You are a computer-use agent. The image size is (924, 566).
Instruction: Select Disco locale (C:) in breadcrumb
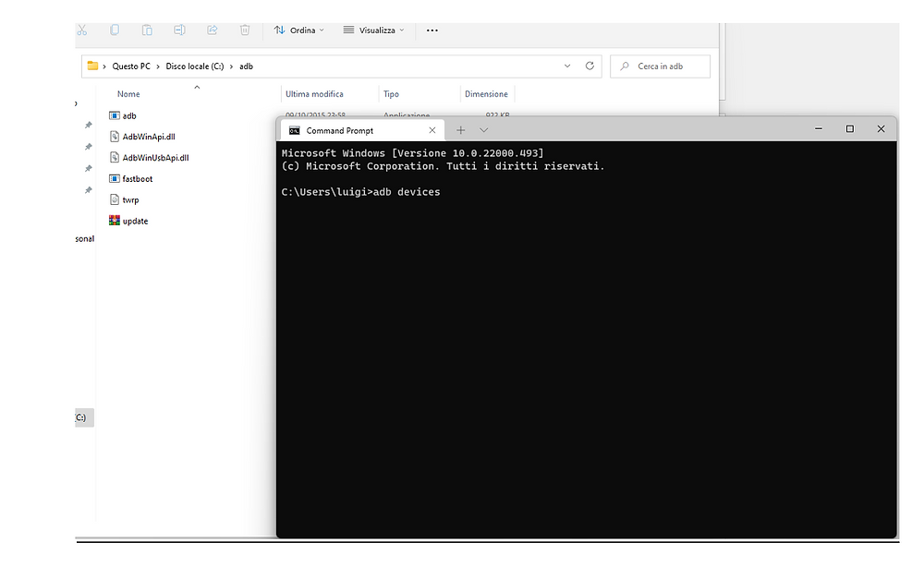[x=195, y=66]
